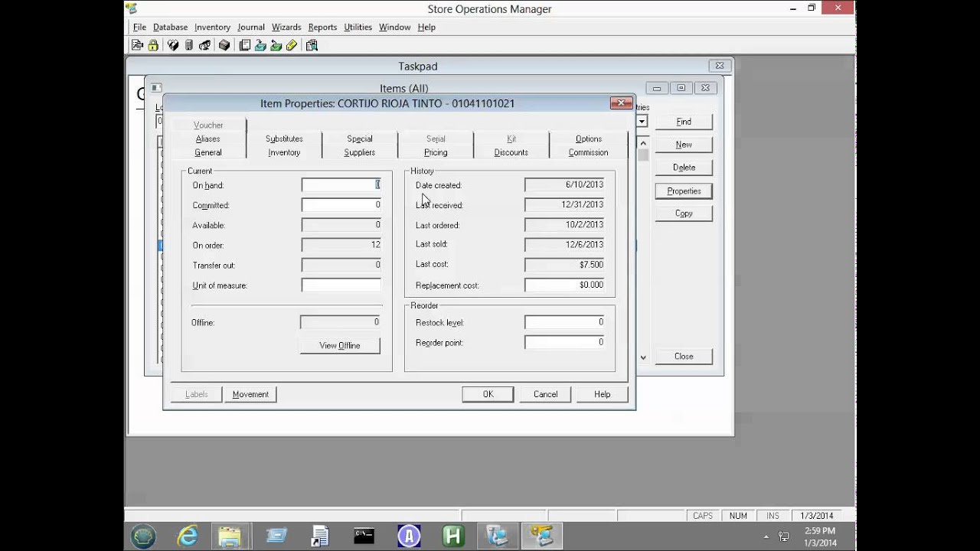Click the people toolbar icon

204,46
